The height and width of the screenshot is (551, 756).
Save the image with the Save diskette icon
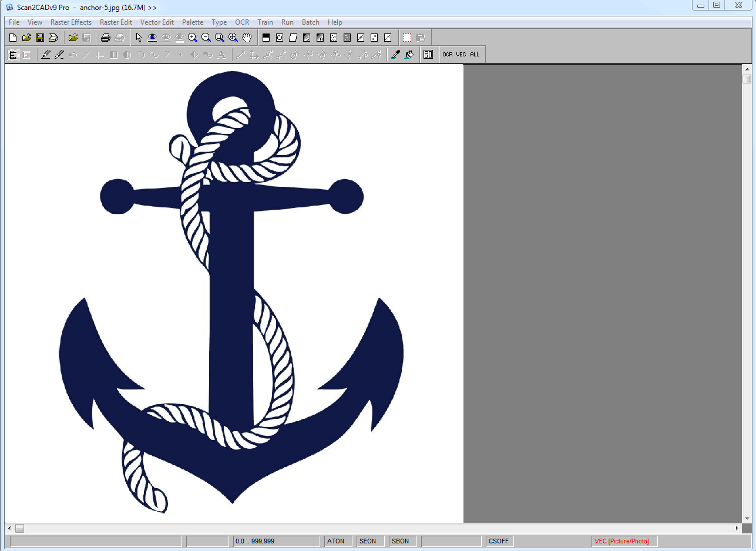tap(40, 37)
